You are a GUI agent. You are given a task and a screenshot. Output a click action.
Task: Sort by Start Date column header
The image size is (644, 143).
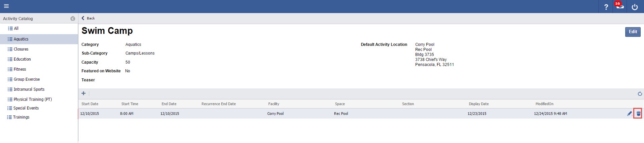tap(90, 104)
